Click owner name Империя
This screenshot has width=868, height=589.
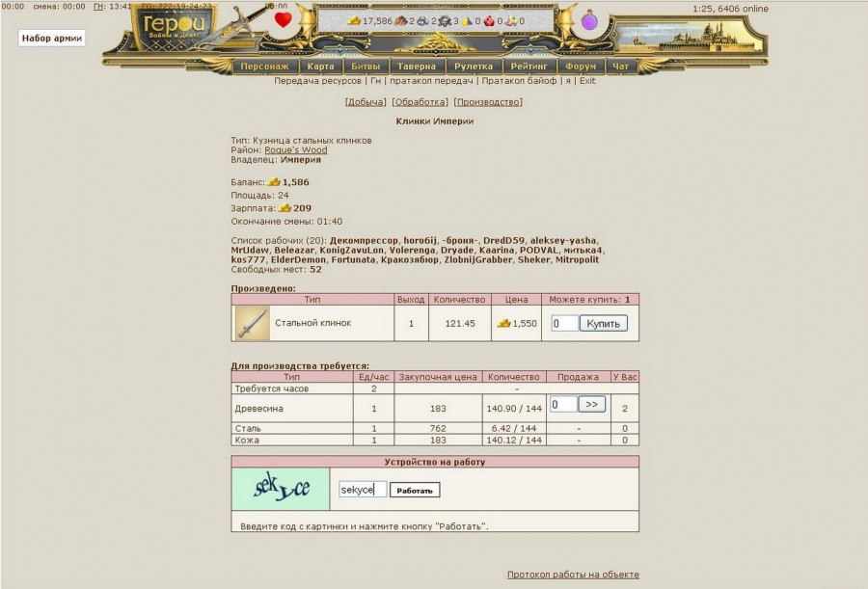click(301, 160)
